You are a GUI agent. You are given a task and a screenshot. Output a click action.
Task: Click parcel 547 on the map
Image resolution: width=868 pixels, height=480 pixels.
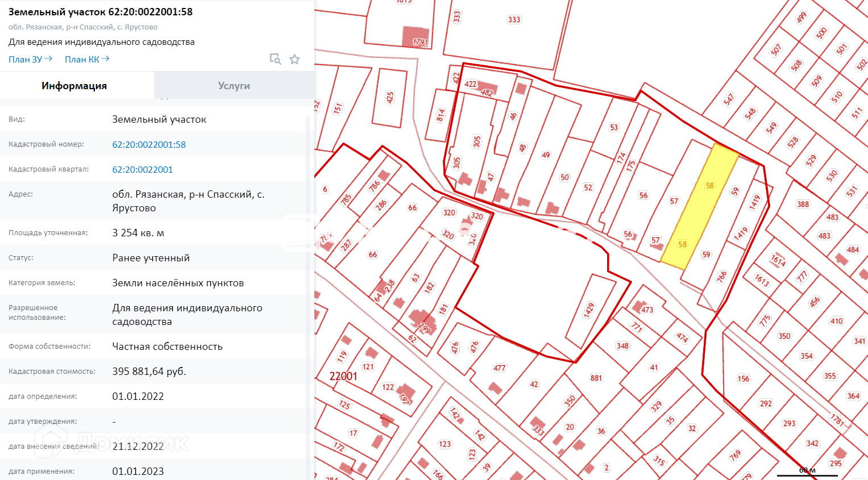pyautogui.click(x=729, y=100)
